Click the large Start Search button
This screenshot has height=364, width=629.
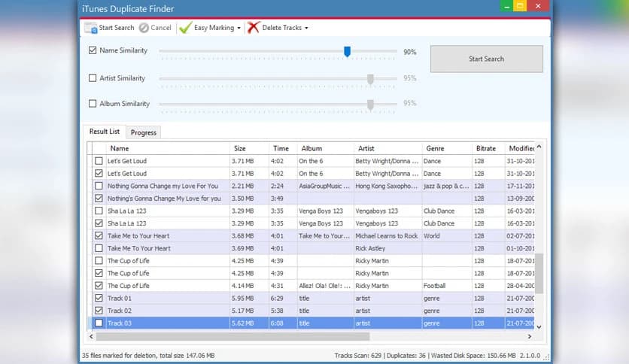pos(487,59)
